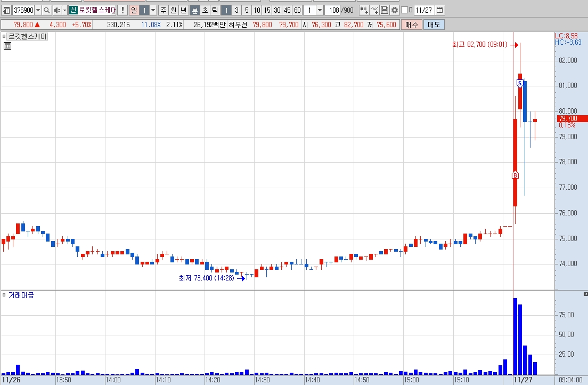Click the LC:8.58 indicator text
The image size is (588, 385).
pos(567,36)
